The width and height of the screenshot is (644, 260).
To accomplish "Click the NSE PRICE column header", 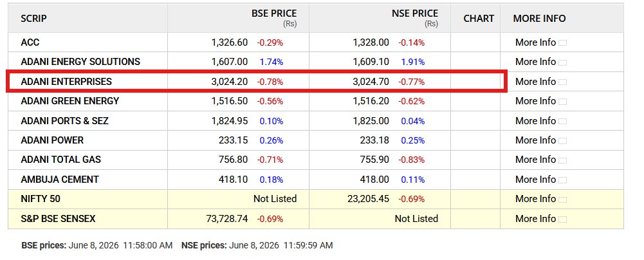I will click(415, 14).
